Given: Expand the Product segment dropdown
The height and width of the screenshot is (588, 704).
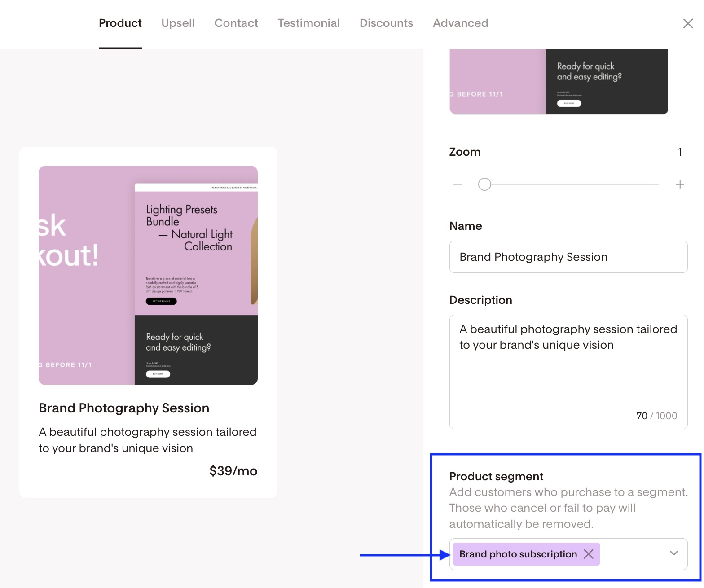Looking at the screenshot, I should pyautogui.click(x=673, y=553).
